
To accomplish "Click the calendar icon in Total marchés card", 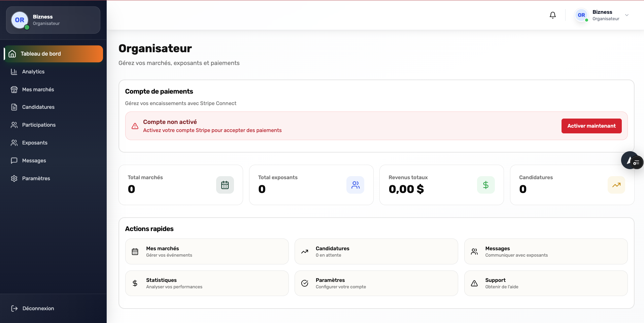I will (x=225, y=185).
